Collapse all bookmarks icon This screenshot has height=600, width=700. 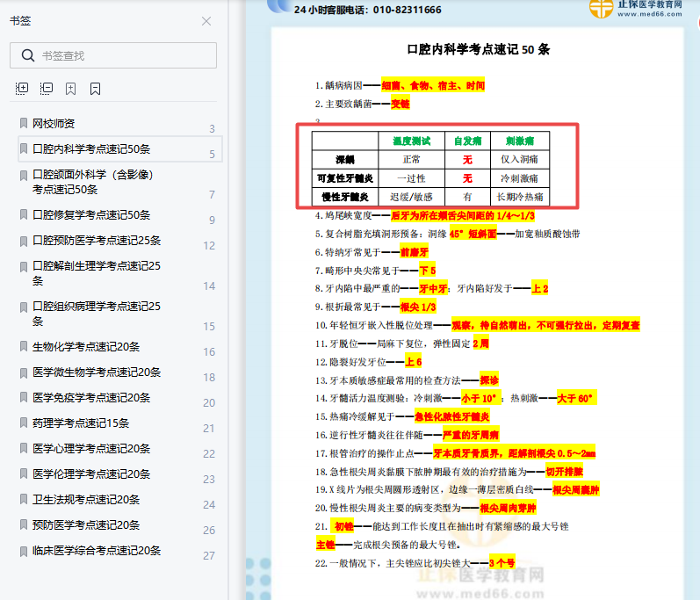click(x=47, y=89)
